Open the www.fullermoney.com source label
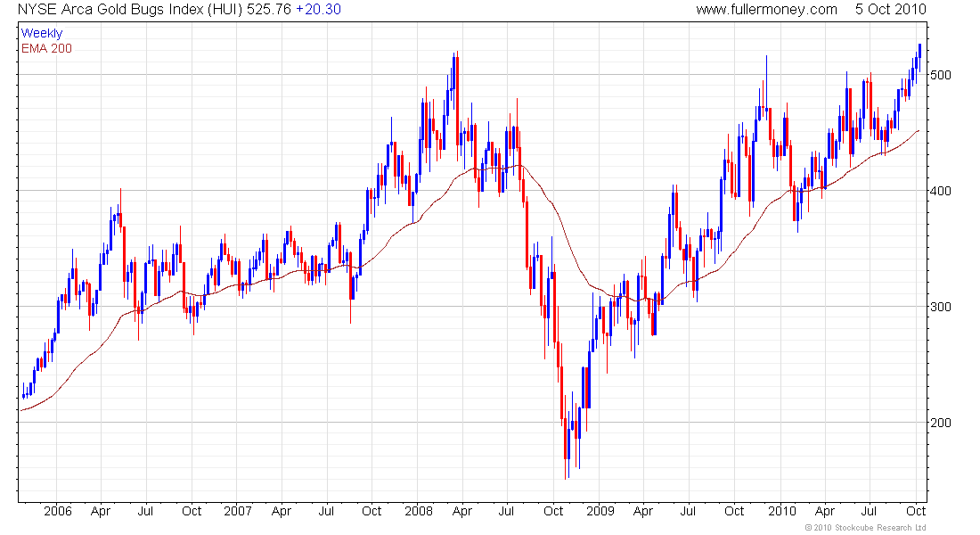This screenshot has height=535, width=980. point(766,10)
